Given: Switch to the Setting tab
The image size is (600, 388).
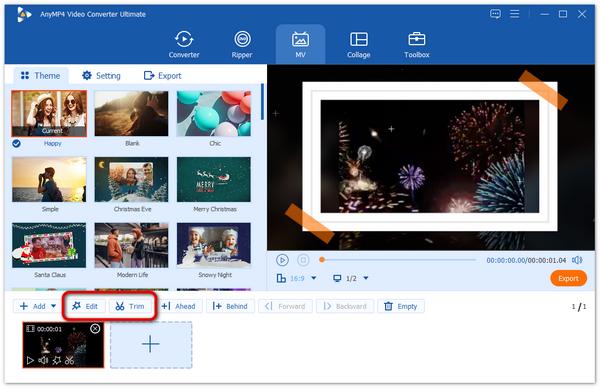Looking at the screenshot, I should point(101,76).
